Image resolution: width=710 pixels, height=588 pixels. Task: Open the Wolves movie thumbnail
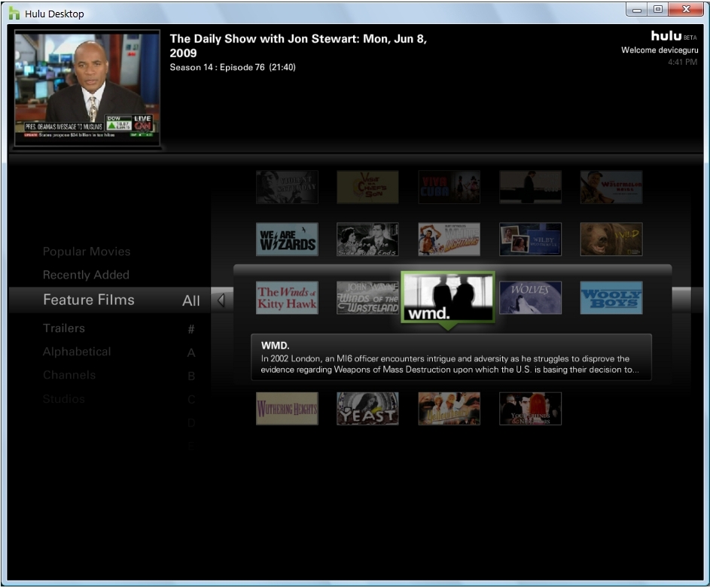pos(530,298)
